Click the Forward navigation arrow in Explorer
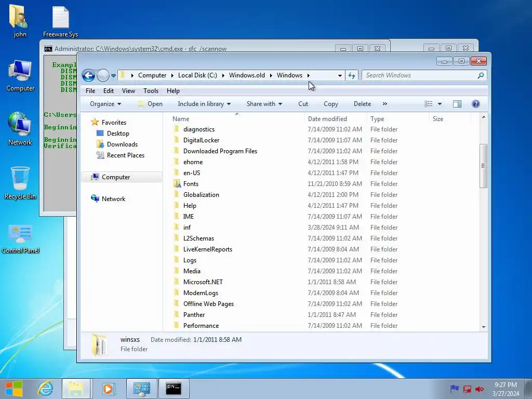532x399 pixels. click(x=103, y=75)
